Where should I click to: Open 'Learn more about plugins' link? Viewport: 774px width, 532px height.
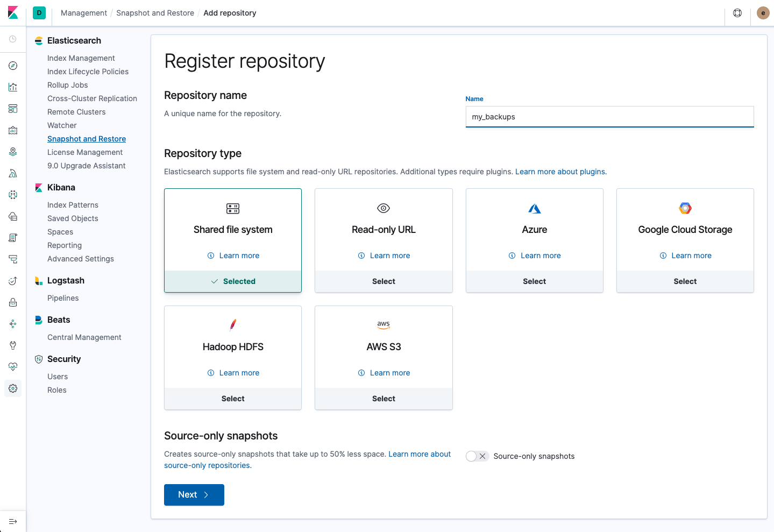point(559,172)
